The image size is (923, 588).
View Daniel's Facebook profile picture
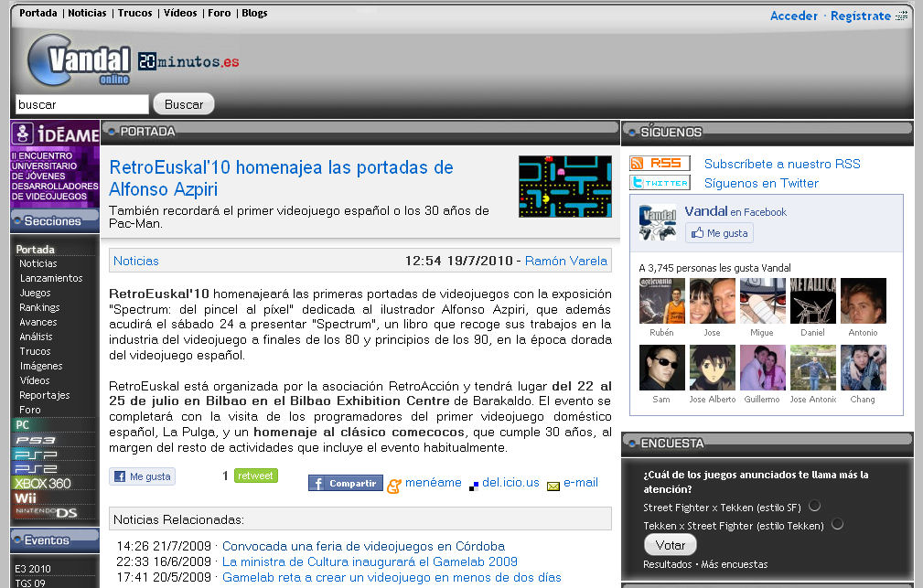[813, 301]
